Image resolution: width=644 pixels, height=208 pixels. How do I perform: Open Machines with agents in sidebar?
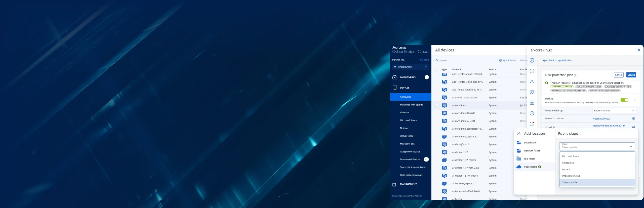(411, 105)
